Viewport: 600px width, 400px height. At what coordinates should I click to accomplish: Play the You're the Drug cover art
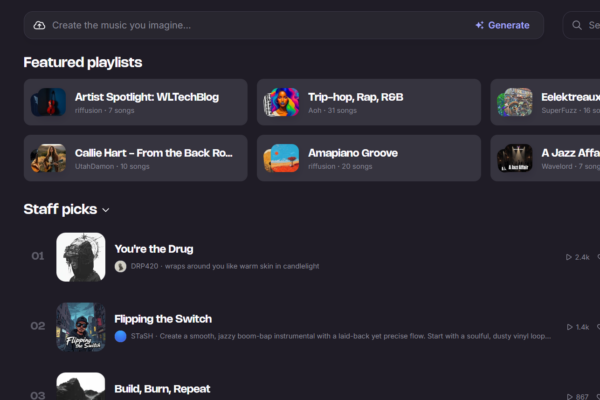pos(81,257)
